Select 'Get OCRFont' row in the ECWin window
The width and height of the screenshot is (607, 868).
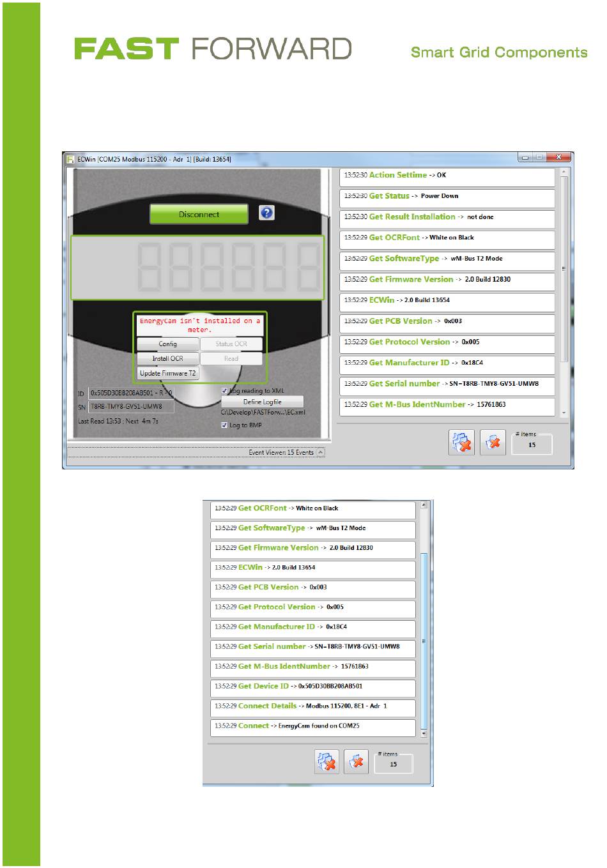[447, 240]
